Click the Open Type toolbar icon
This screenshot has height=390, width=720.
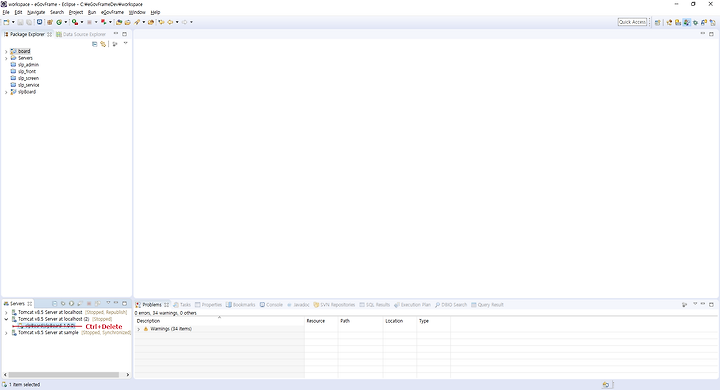coord(119,22)
